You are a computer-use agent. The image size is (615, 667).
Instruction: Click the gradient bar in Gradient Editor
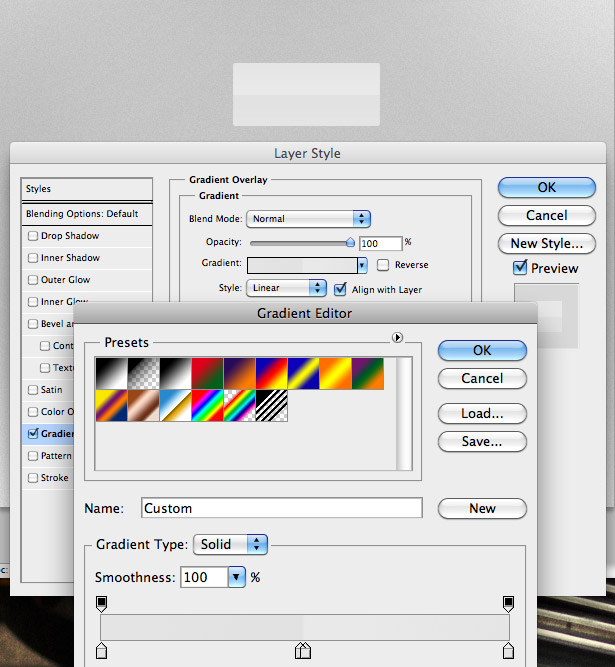[x=305, y=627]
